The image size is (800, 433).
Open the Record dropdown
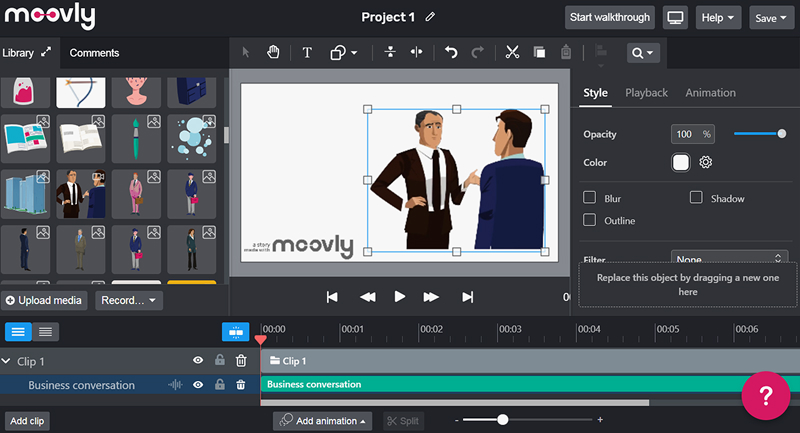coord(129,300)
